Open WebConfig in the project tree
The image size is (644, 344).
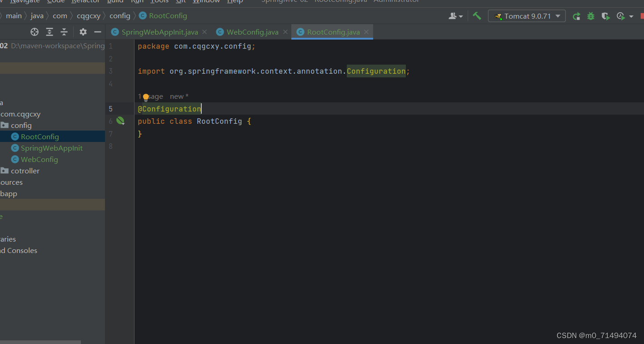(40, 159)
